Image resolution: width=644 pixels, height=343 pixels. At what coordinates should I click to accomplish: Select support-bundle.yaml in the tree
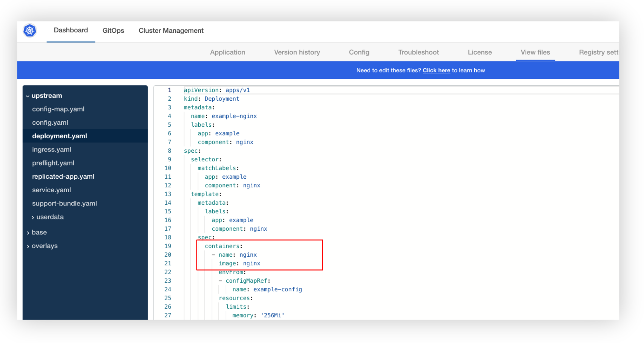(64, 203)
